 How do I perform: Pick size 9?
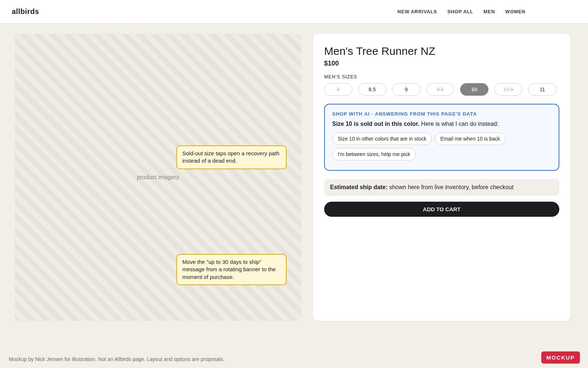(406, 89)
